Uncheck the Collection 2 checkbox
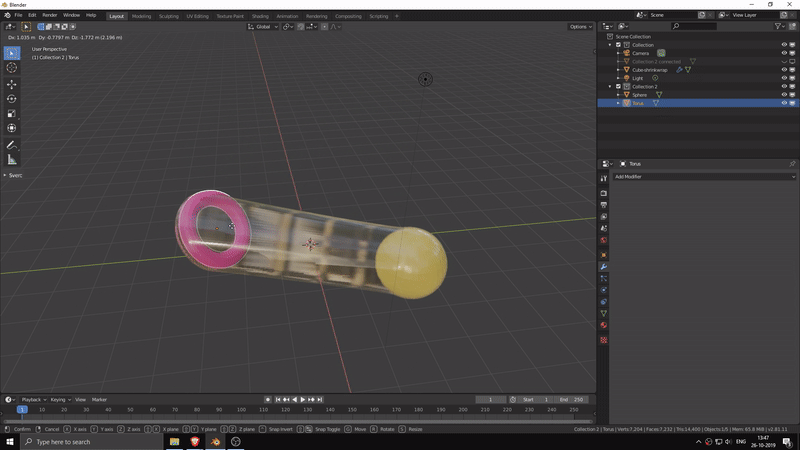This screenshot has width=800, height=450. pos(618,87)
